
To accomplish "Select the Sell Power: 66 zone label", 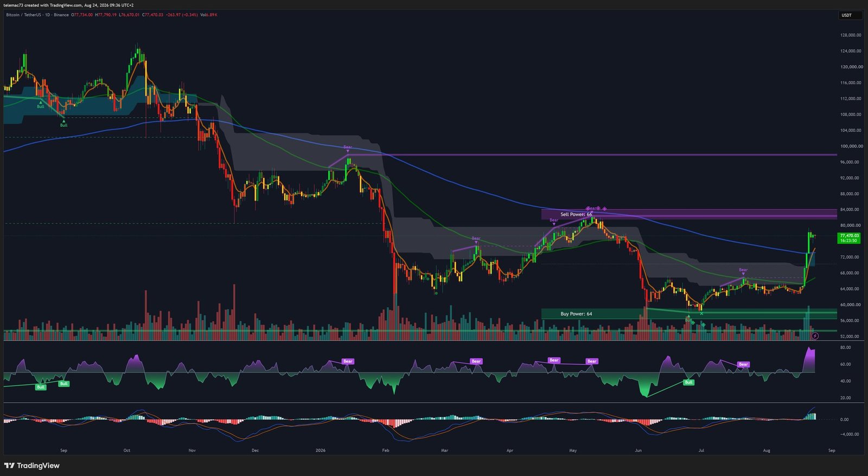I will point(576,214).
